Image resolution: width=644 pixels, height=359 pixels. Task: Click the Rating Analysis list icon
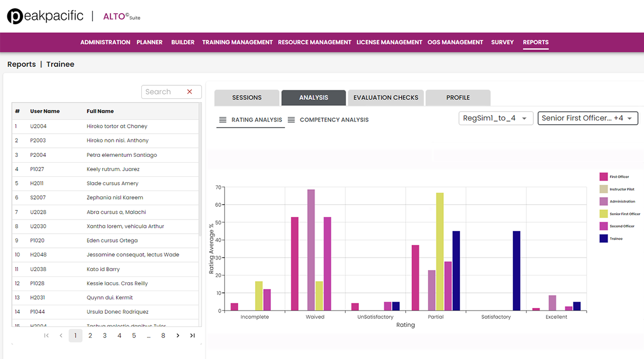[222, 120]
